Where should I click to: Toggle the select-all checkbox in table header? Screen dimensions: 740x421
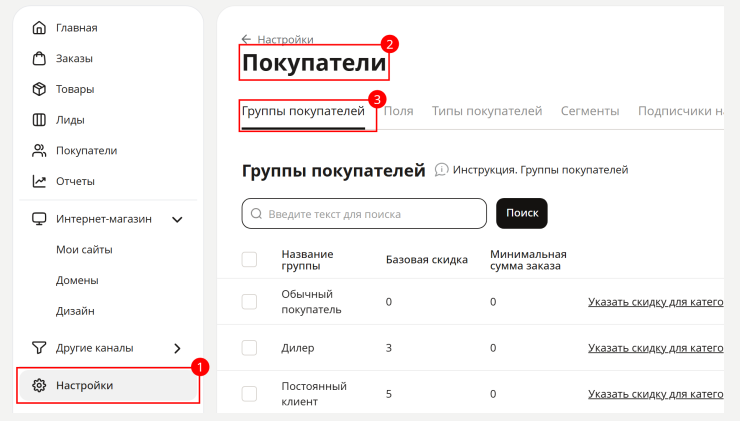tap(249, 259)
